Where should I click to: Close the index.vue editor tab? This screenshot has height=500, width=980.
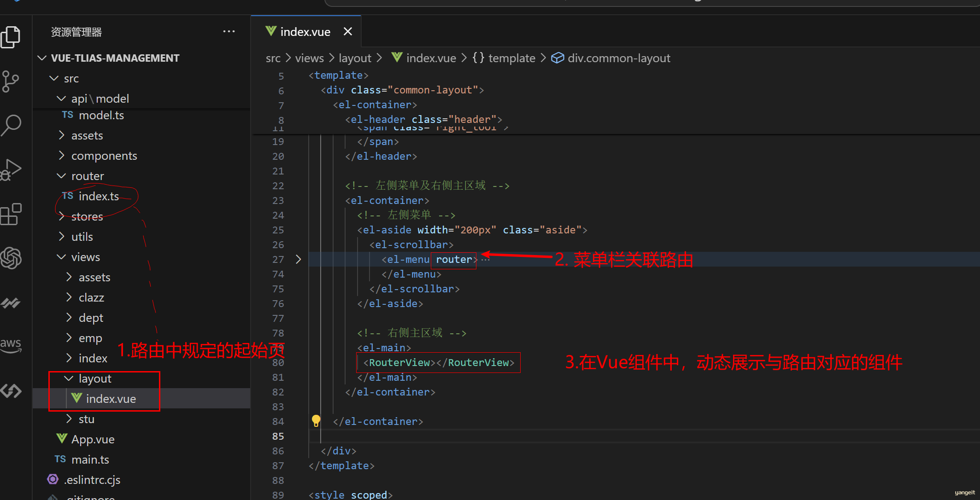tap(348, 31)
